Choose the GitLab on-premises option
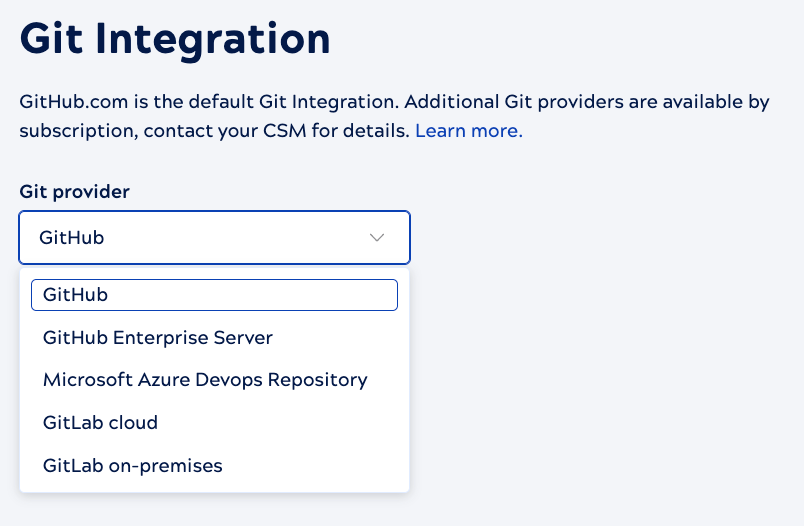The height and width of the screenshot is (526, 804). pos(132,466)
